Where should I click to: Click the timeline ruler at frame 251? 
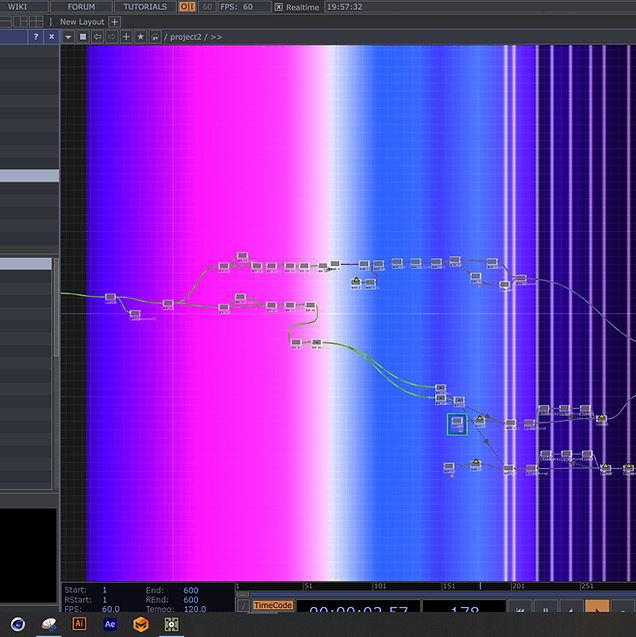click(587, 586)
